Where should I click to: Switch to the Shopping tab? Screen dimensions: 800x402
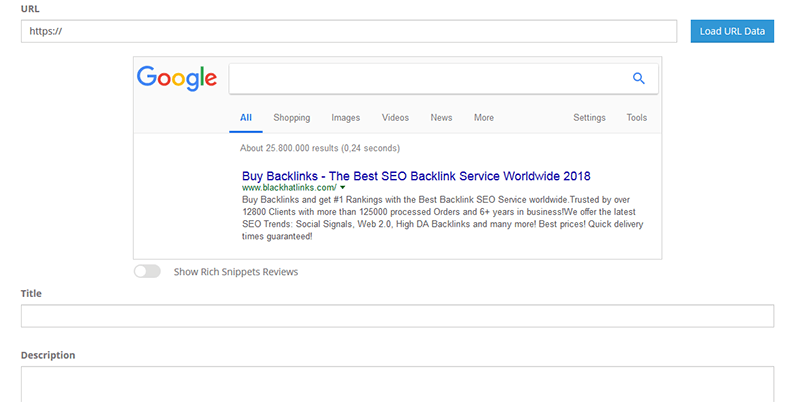pos(291,117)
